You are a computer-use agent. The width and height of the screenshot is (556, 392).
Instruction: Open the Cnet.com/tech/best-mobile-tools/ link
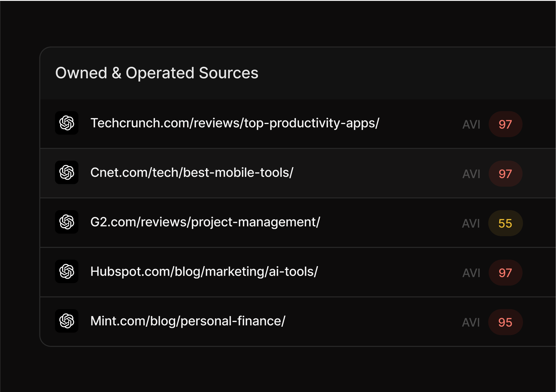[192, 172]
